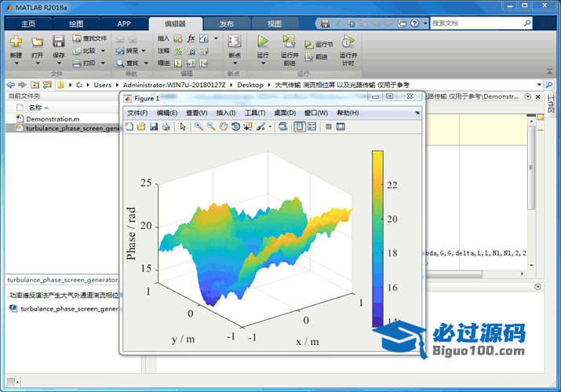This screenshot has width=561, height=392.
Task: Select the Brush data tool in Figure 1
Action: [x=260, y=126]
